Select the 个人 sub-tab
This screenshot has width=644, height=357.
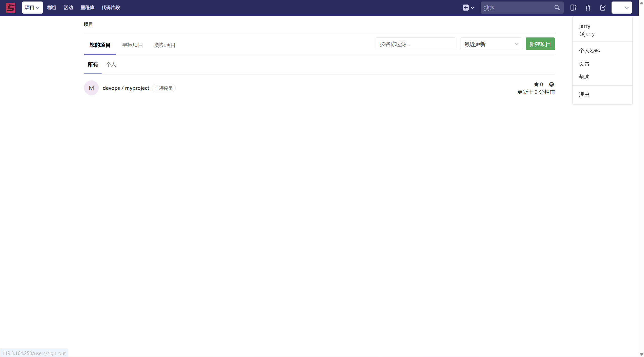pos(111,65)
